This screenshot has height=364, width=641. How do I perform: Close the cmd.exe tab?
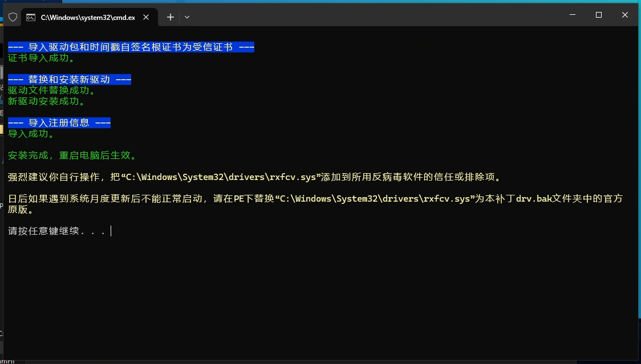[x=146, y=17]
